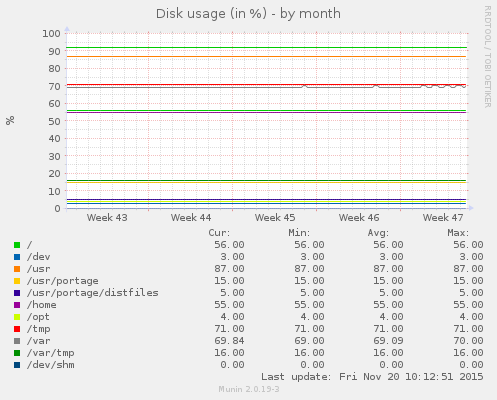Click the Cur: column header
Viewport: 497px width, 400px height.
click(x=219, y=233)
